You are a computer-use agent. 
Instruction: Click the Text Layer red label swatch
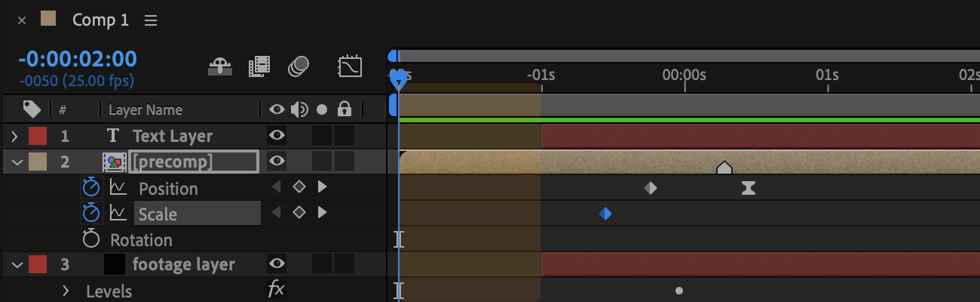(38, 136)
